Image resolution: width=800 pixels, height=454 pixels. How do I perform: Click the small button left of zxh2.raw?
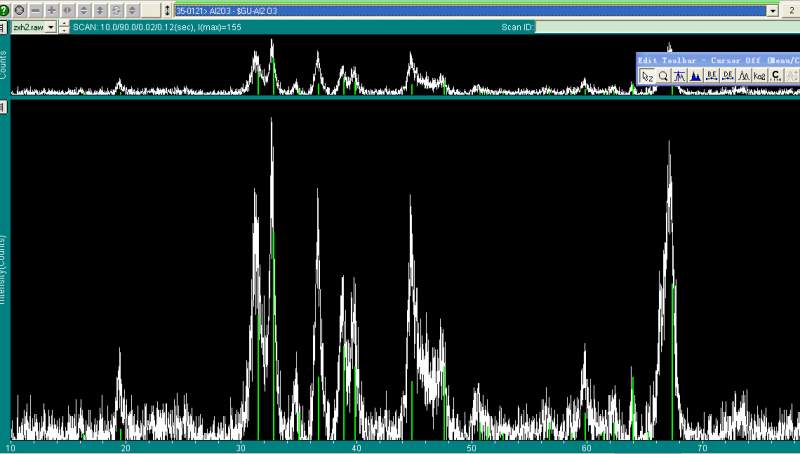tap(3, 28)
